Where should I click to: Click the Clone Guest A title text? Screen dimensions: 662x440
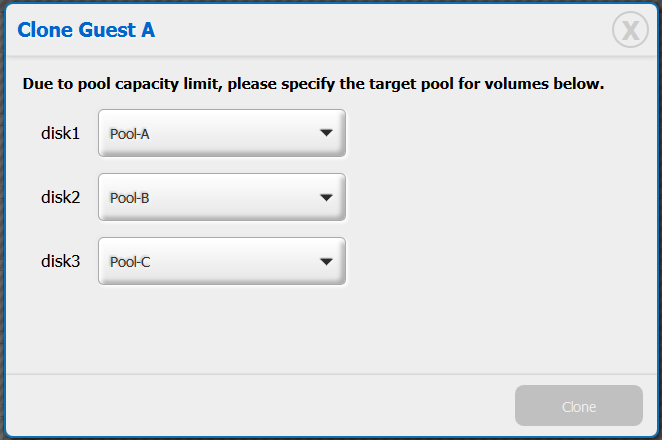pos(86,31)
